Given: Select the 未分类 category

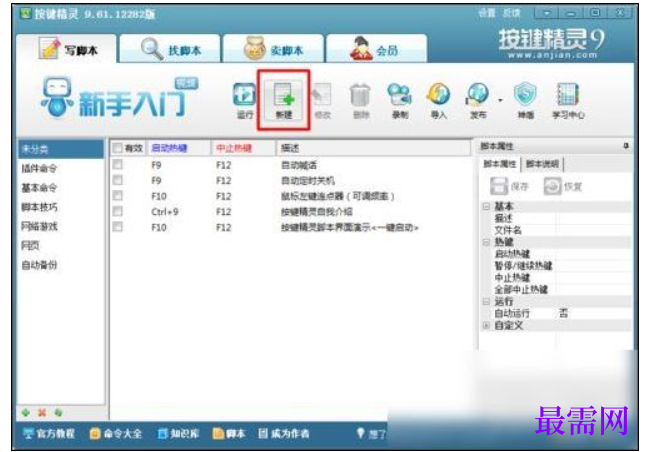Looking at the screenshot, I should point(61,149).
